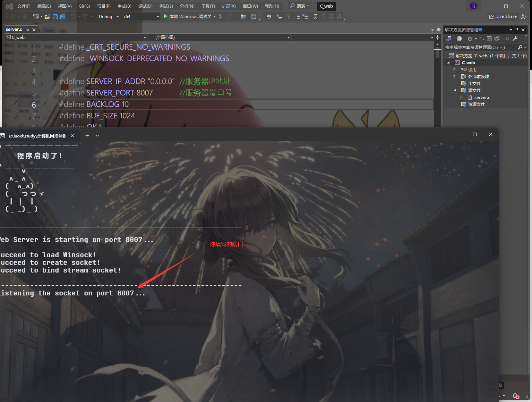Click the Solution Explorer search field
This screenshot has height=402, width=532.
[x=480, y=47]
